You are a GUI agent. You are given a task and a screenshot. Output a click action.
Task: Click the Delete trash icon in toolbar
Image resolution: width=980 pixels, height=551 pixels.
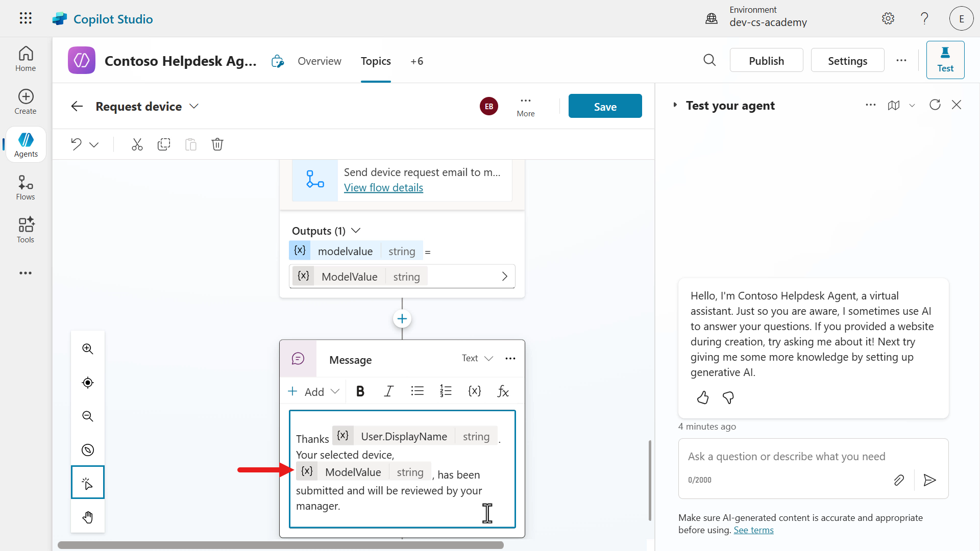pyautogui.click(x=217, y=144)
